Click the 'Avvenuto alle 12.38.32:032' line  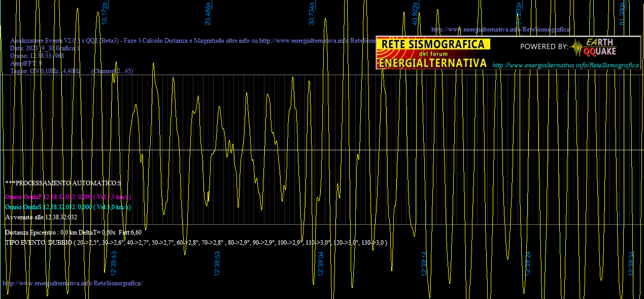point(41,217)
